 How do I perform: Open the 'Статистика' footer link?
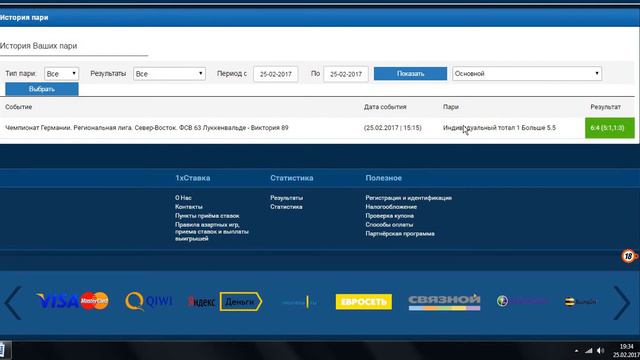click(x=286, y=207)
